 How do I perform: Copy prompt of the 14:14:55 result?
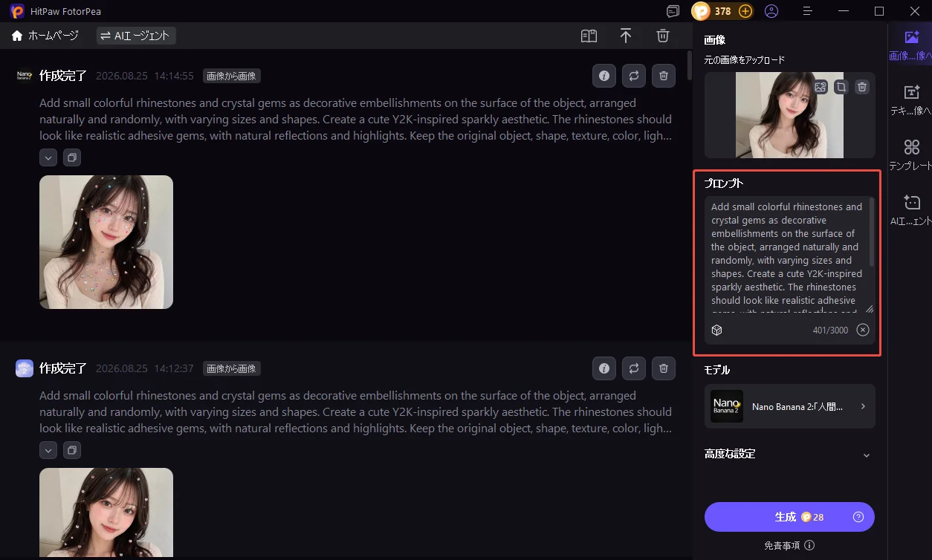tap(71, 157)
